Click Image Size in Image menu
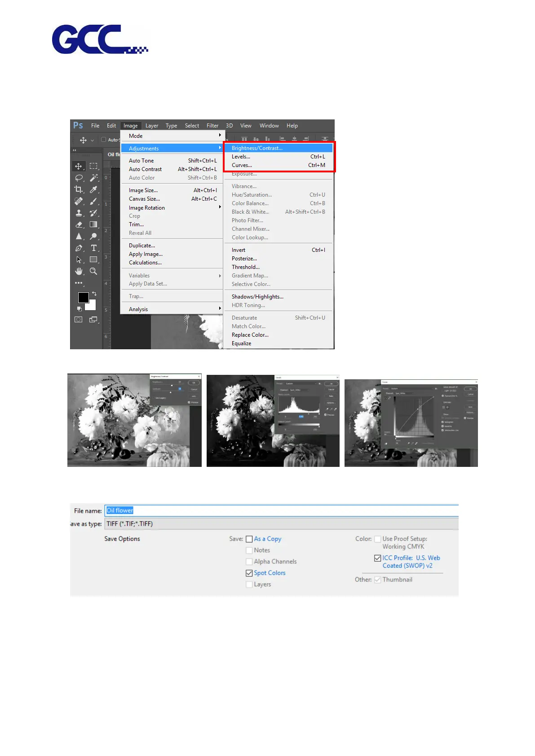Screen dimensions: 535x756 coord(172,190)
